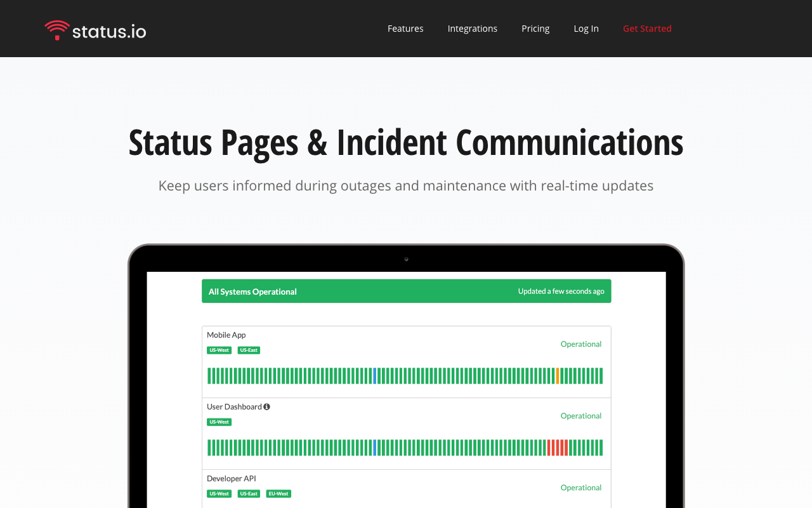
Task: Click the All Systems Operational banner
Action: [407, 291]
